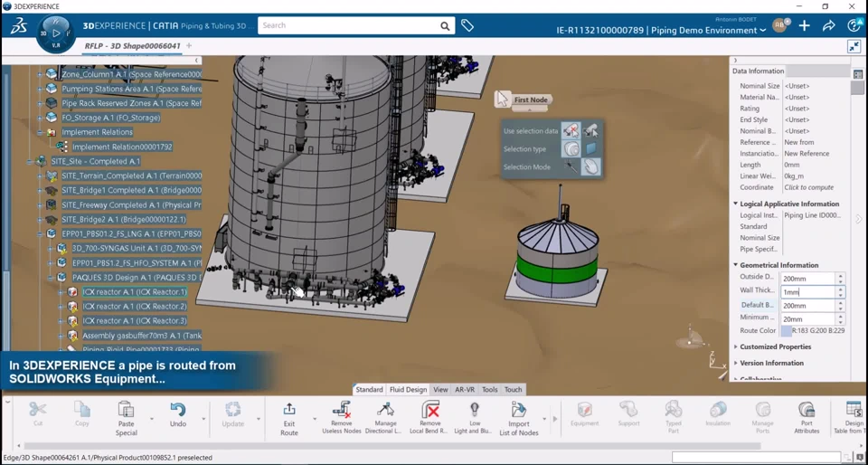Click the share arrow icon in header
This screenshot has width=868, height=465.
point(829,25)
